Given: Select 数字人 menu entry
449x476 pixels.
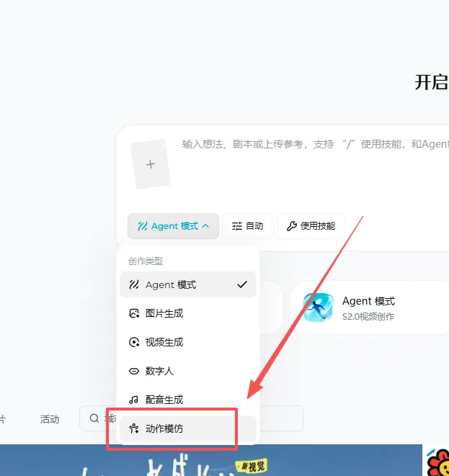Looking at the screenshot, I should [188, 371].
